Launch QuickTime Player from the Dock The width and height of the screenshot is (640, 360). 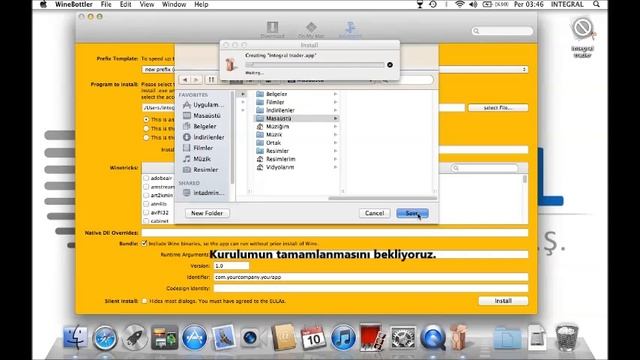click(433, 338)
